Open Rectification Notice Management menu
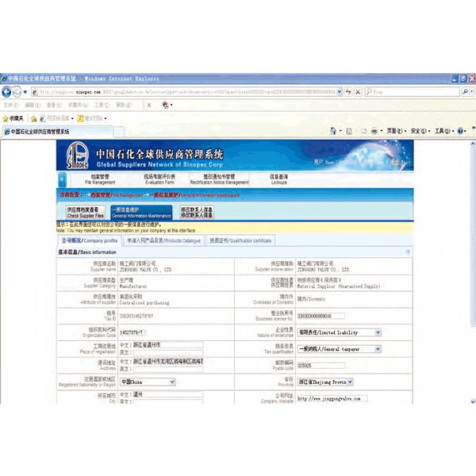476x476 pixels. pyautogui.click(x=220, y=179)
